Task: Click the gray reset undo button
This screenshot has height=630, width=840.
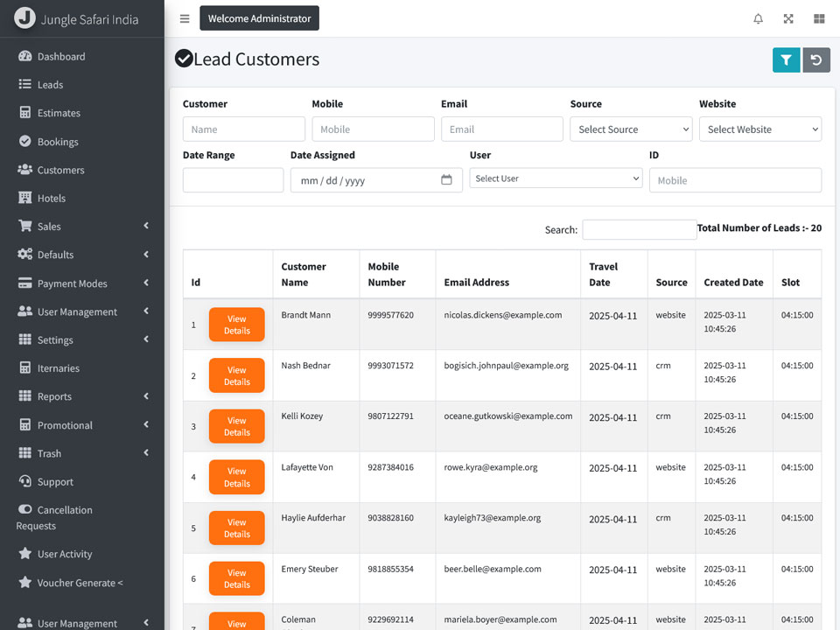Action: click(x=815, y=60)
